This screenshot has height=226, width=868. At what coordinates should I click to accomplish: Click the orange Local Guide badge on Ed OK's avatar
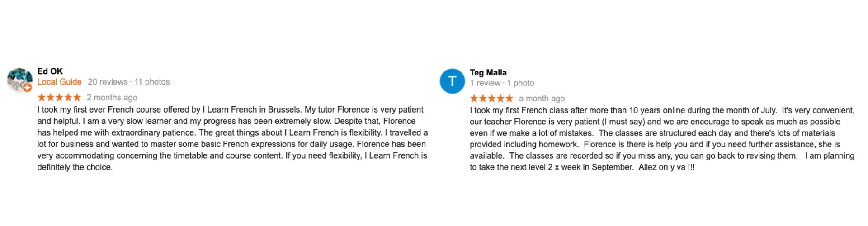pos(28,88)
